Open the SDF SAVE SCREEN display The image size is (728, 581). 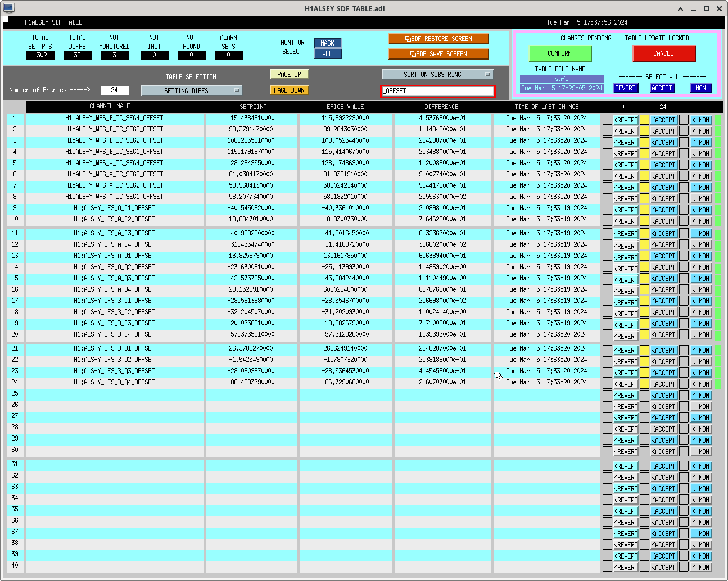click(x=438, y=54)
